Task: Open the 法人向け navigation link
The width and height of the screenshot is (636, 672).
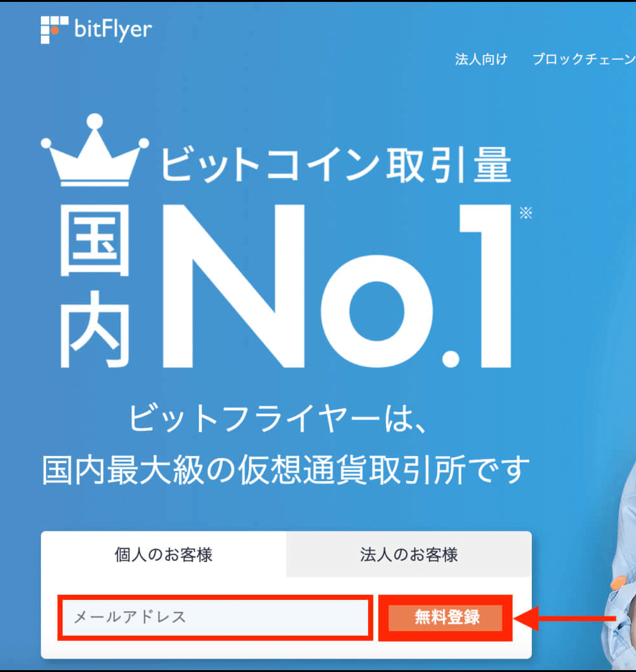Action: pos(481,59)
